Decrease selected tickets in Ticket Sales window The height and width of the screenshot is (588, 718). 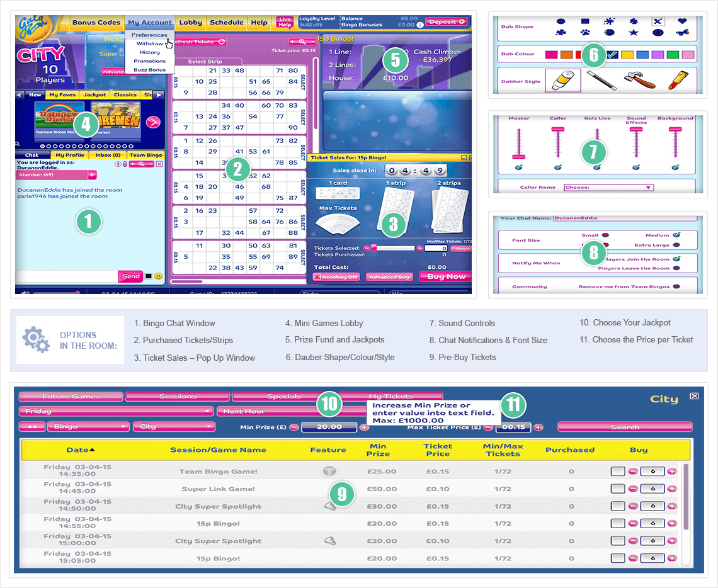tap(367, 248)
